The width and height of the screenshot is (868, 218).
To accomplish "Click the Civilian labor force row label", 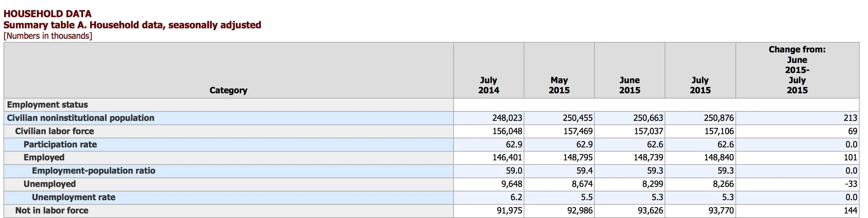I will (54, 131).
